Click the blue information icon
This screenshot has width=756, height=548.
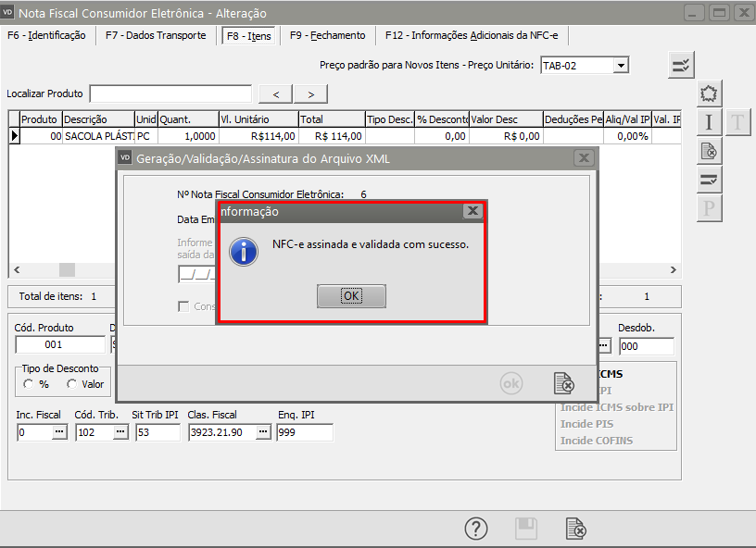click(x=244, y=252)
